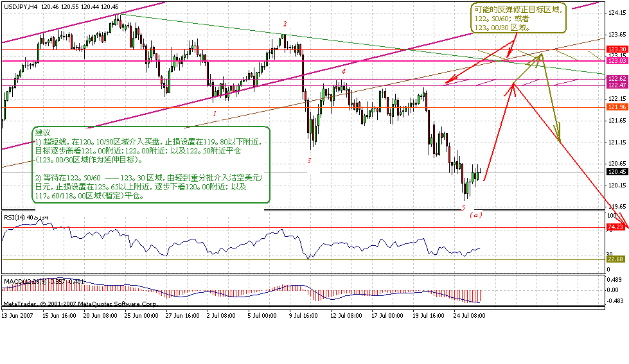Click the red 74.23 RSI level tag
This screenshot has height=364, width=629.
pyautogui.click(x=616, y=227)
